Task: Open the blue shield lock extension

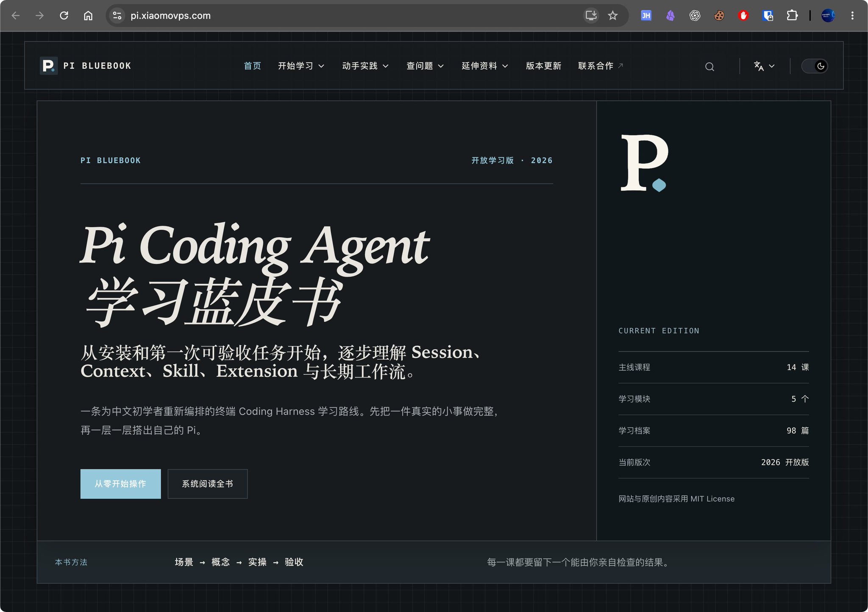Action: [768, 16]
